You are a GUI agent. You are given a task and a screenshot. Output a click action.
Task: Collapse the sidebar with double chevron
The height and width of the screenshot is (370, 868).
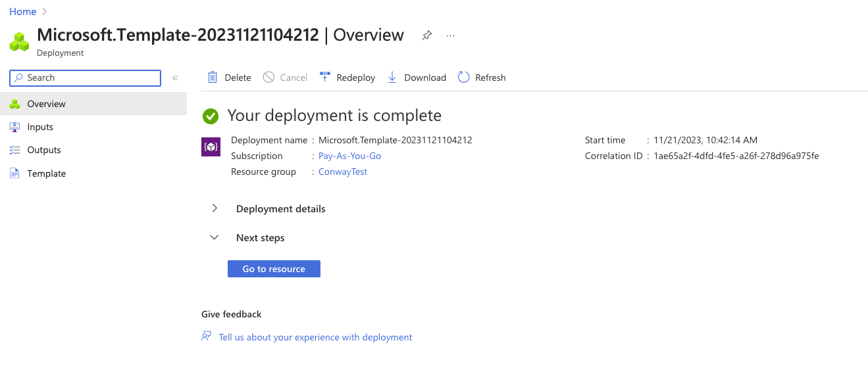[x=175, y=78]
